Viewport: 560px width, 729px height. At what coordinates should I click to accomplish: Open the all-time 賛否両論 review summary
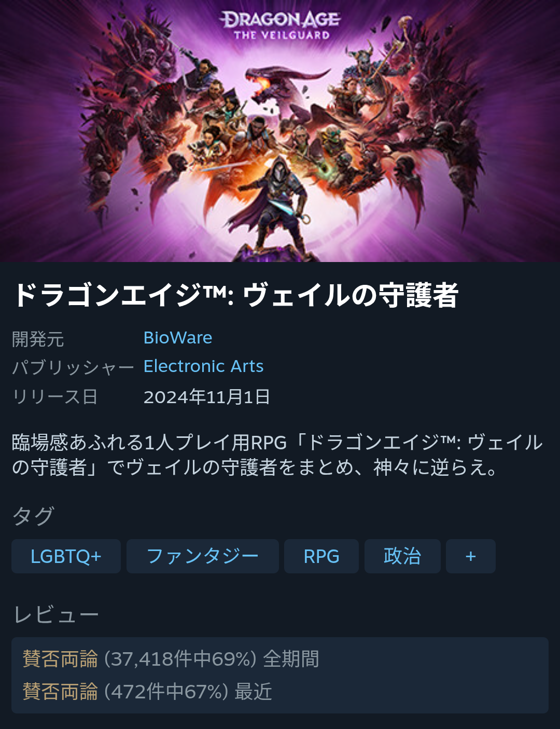coord(171,659)
